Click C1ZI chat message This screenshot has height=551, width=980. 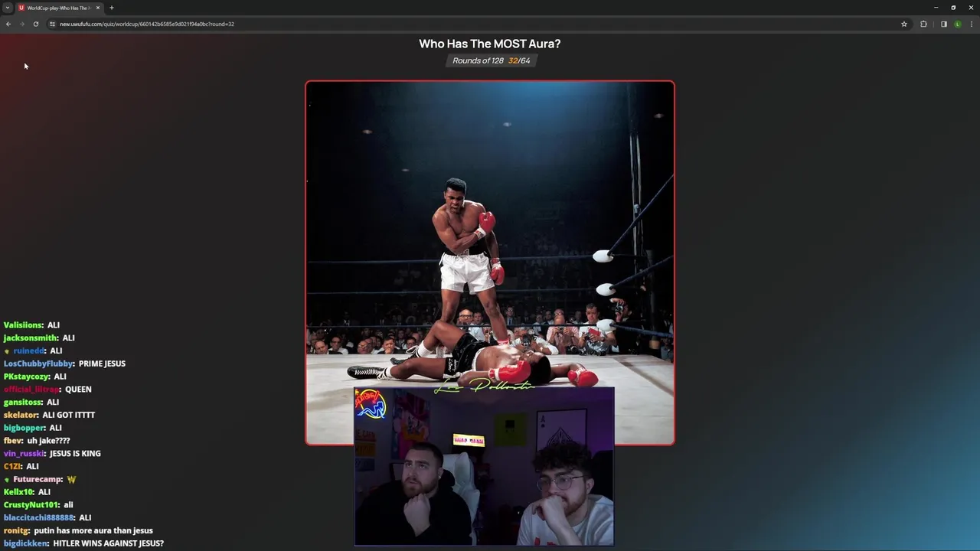21,466
